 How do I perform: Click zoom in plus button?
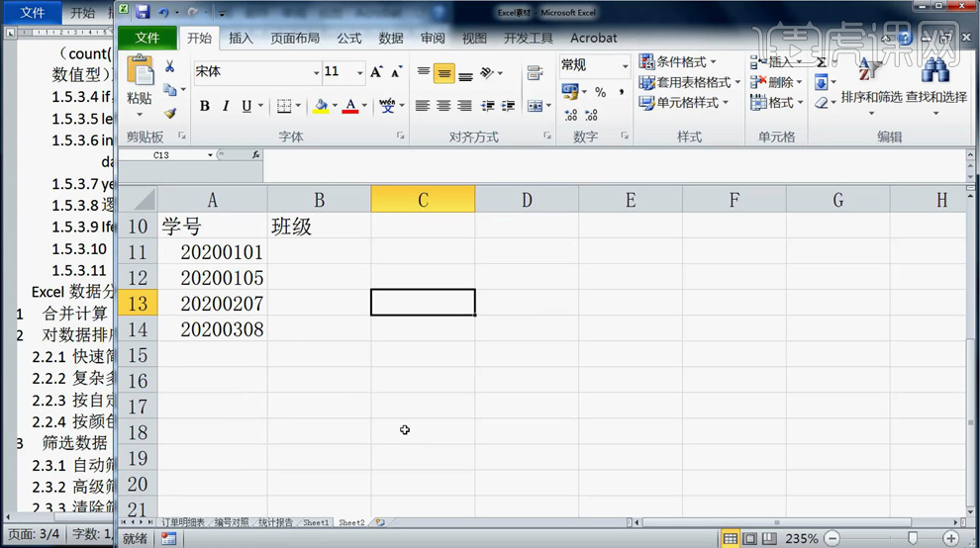pyautogui.click(x=950, y=538)
